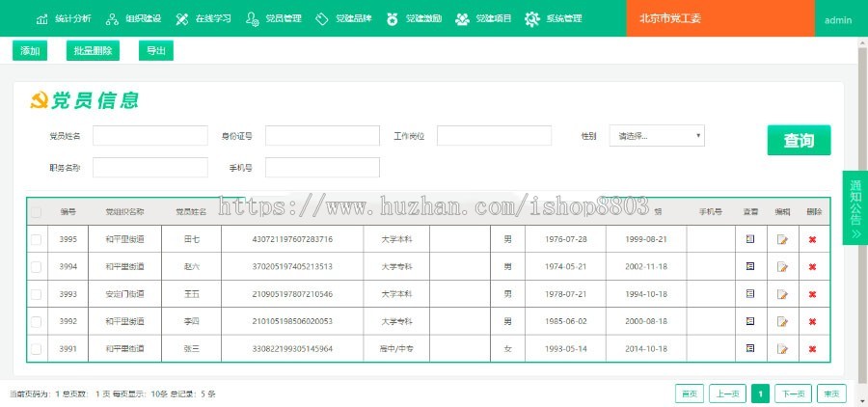Delete red X for row 3992
Screen dimensions: 868x407
coord(812,322)
